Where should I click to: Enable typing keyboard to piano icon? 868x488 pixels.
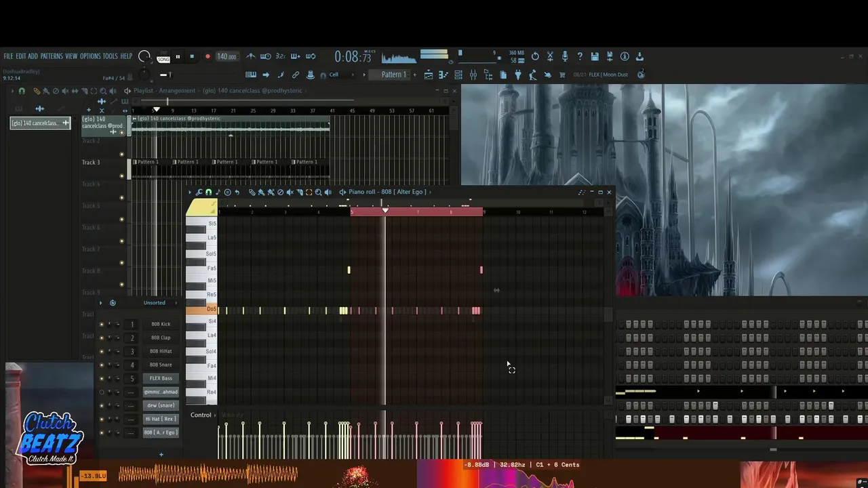click(250, 75)
